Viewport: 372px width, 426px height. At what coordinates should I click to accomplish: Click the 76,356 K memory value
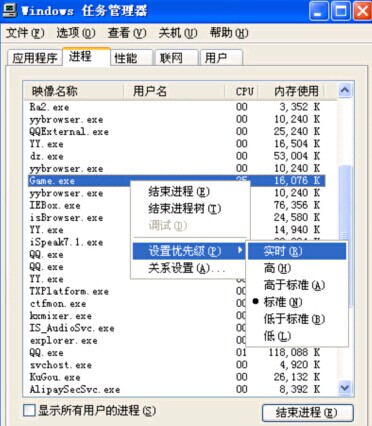[x=297, y=205]
